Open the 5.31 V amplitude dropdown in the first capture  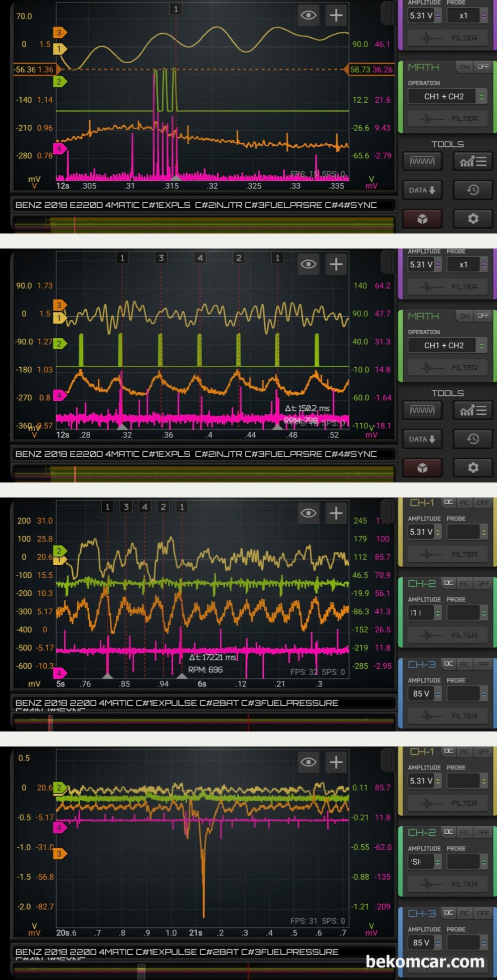click(424, 16)
